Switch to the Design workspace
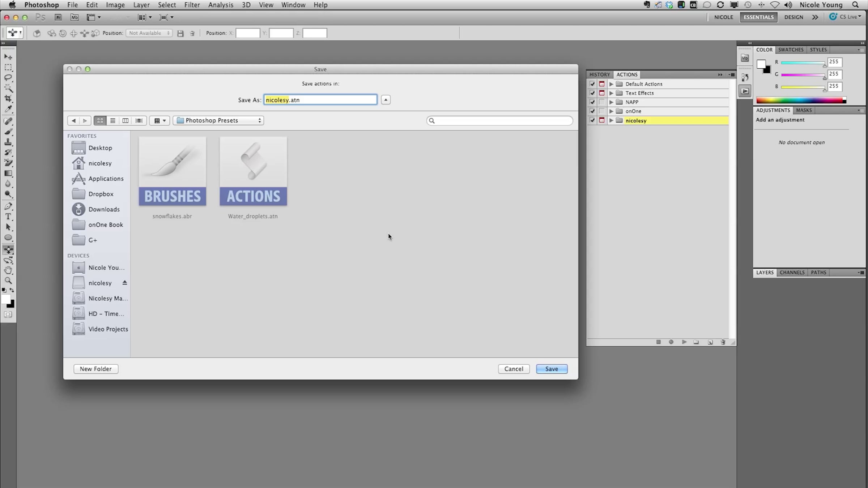 tap(793, 17)
